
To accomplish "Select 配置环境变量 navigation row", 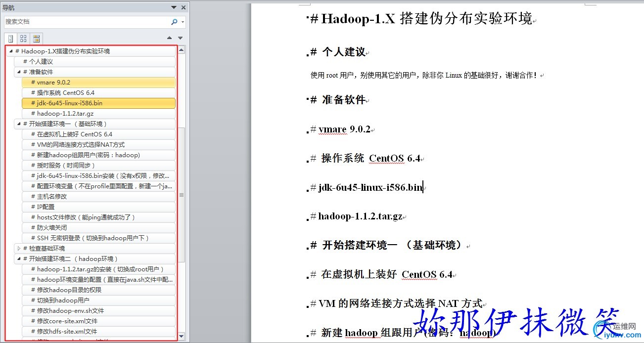I will (x=98, y=186).
